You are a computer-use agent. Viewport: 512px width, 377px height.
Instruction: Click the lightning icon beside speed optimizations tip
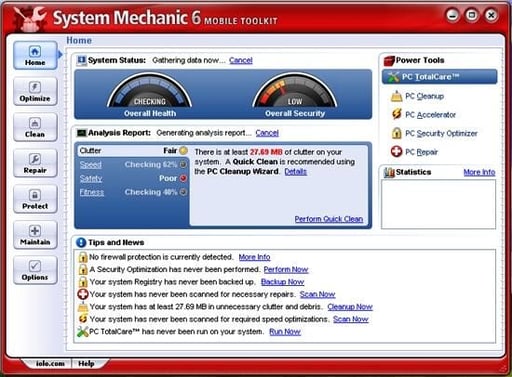[83, 319]
